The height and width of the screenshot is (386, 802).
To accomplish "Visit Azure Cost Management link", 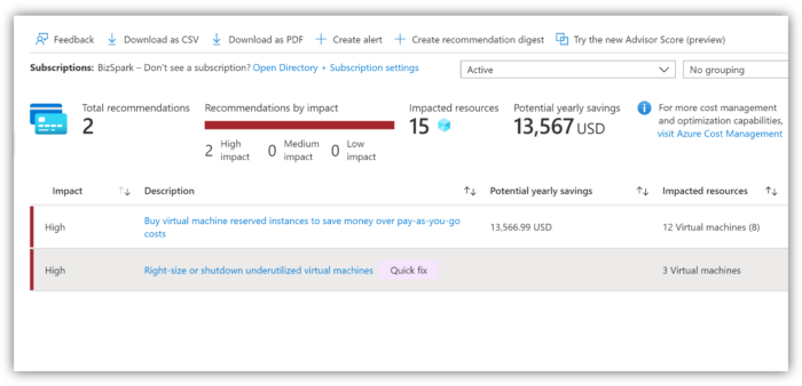I will pos(720,134).
